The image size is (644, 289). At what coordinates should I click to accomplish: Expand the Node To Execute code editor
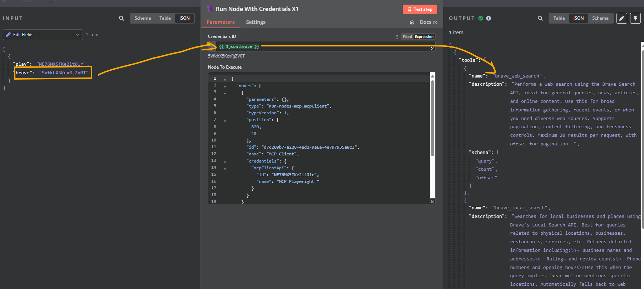(432, 201)
